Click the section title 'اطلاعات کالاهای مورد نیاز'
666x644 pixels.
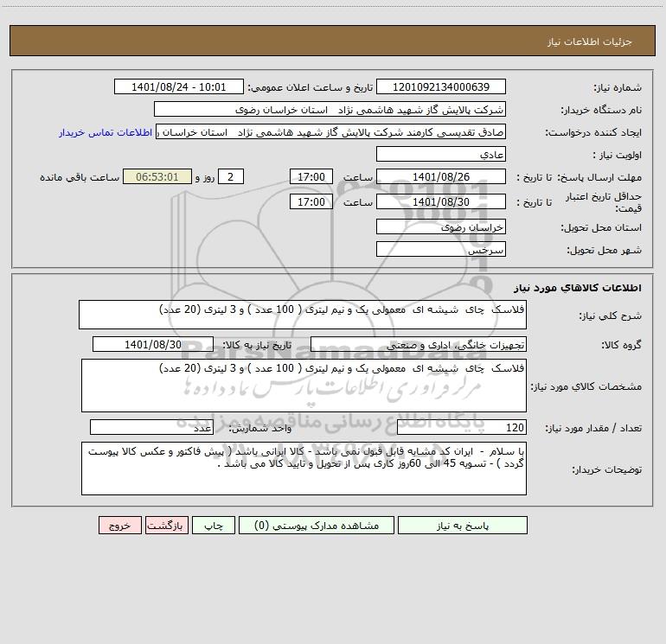pos(578,288)
